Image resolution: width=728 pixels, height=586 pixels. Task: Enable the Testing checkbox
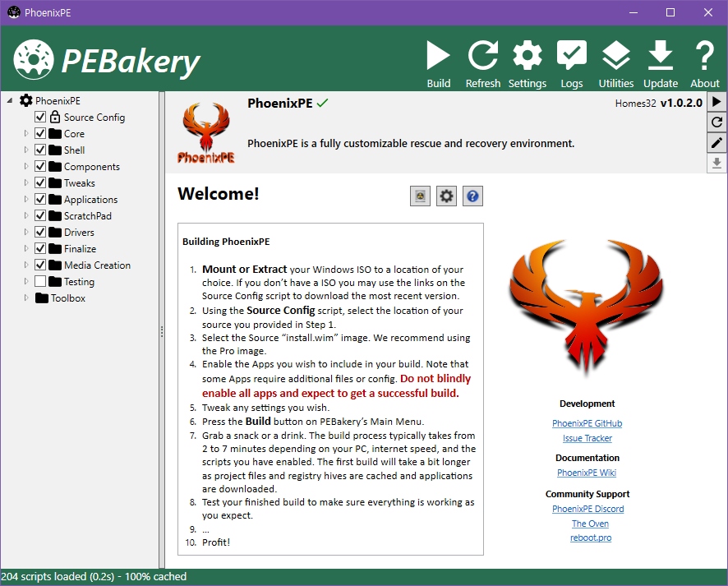[x=40, y=282]
